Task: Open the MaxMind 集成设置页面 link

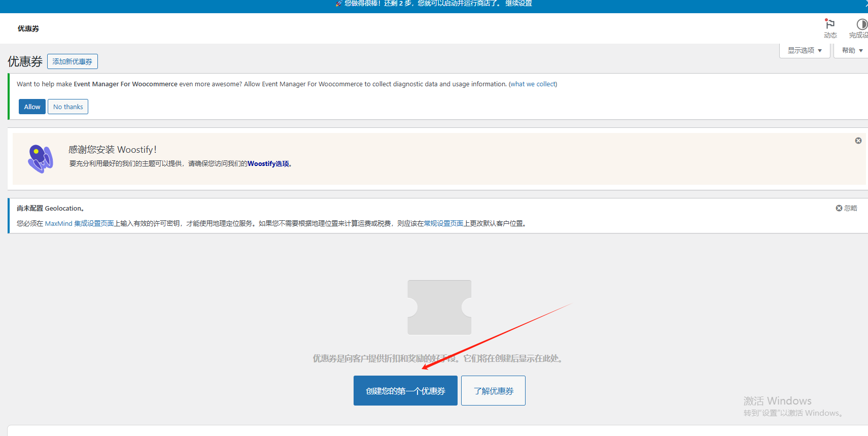Action: coord(80,223)
